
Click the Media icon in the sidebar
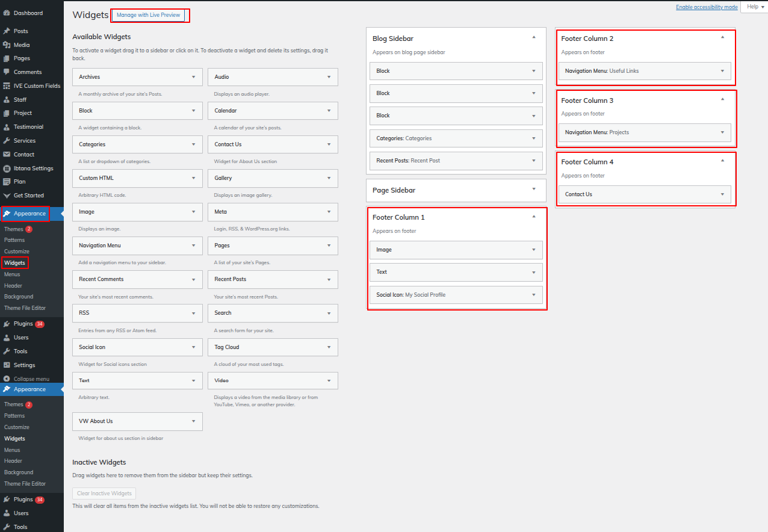7,45
